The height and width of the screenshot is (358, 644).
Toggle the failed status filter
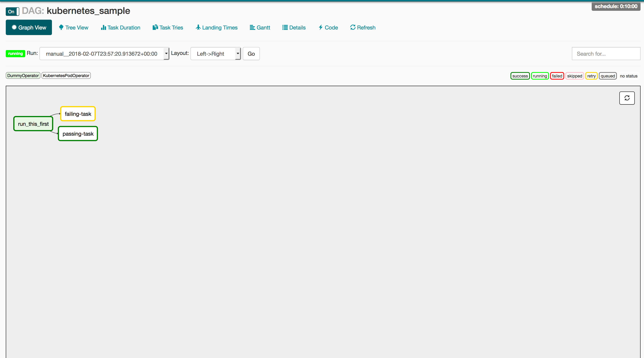557,76
